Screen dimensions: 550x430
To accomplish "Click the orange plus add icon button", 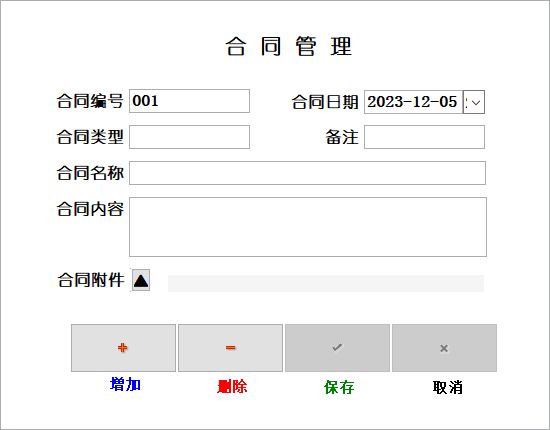I will point(123,348).
